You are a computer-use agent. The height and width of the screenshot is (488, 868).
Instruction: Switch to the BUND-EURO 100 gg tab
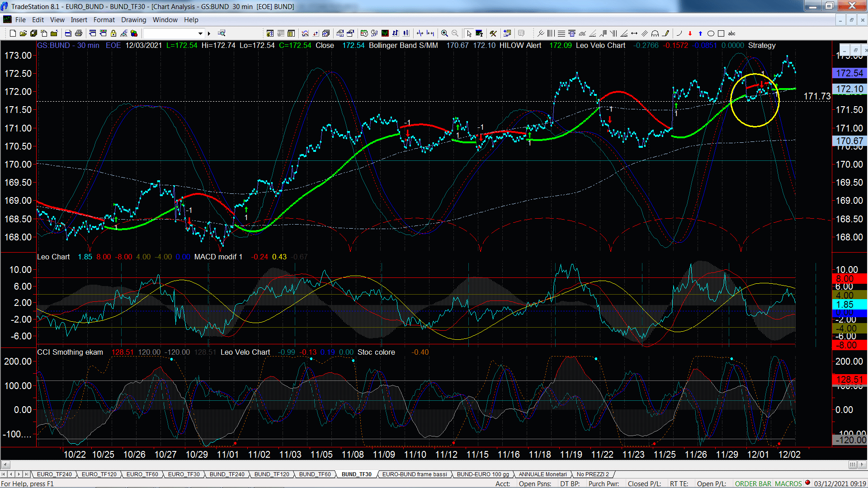(483, 474)
